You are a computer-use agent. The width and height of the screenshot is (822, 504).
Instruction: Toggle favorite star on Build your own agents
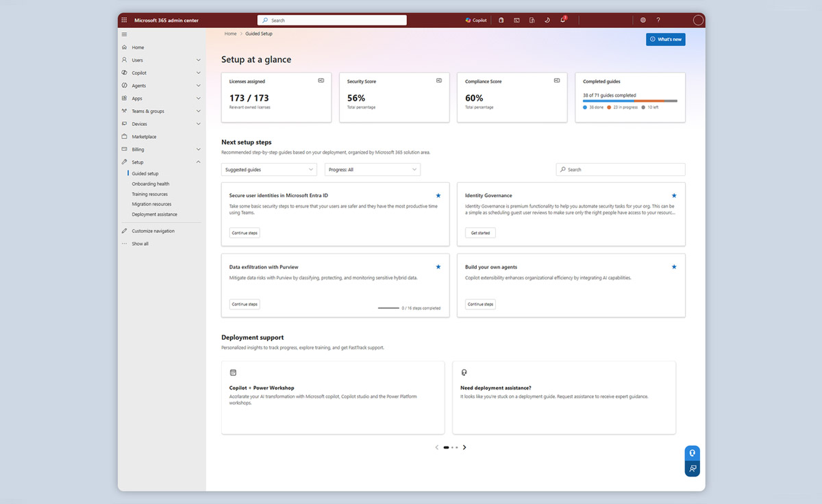pyautogui.click(x=674, y=267)
